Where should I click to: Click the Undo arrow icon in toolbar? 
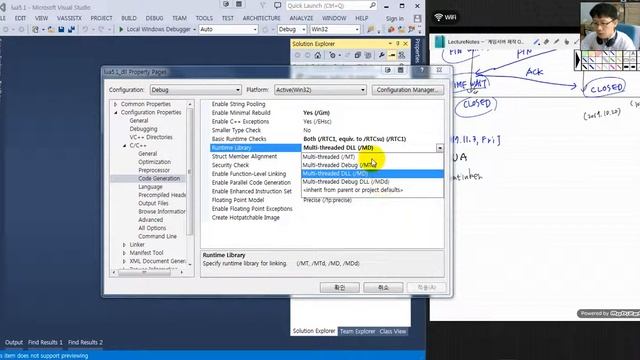point(85,29)
